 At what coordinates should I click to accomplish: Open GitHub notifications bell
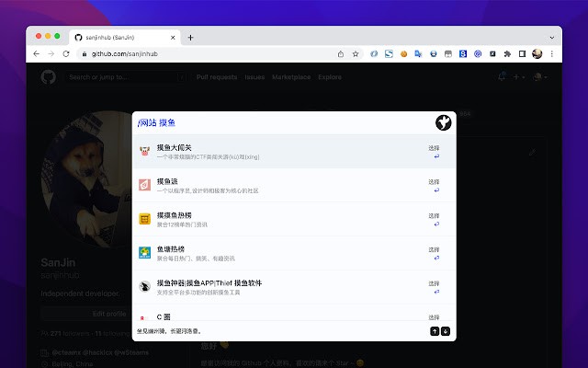pyautogui.click(x=502, y=76)
